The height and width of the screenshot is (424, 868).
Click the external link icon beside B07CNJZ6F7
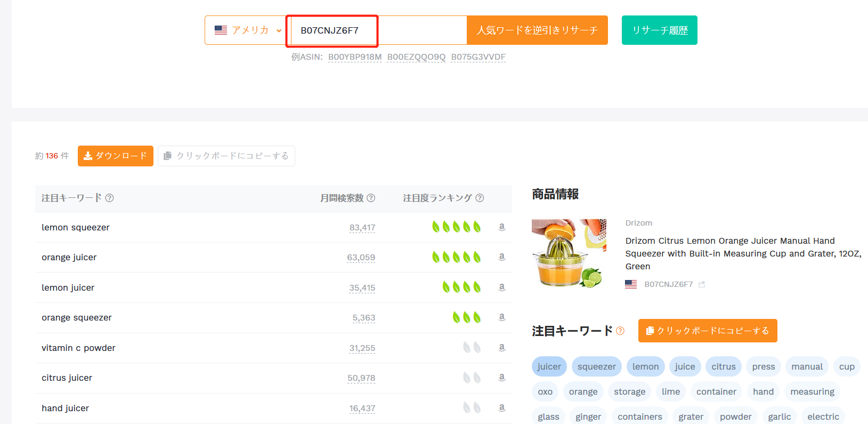[702, 284]
